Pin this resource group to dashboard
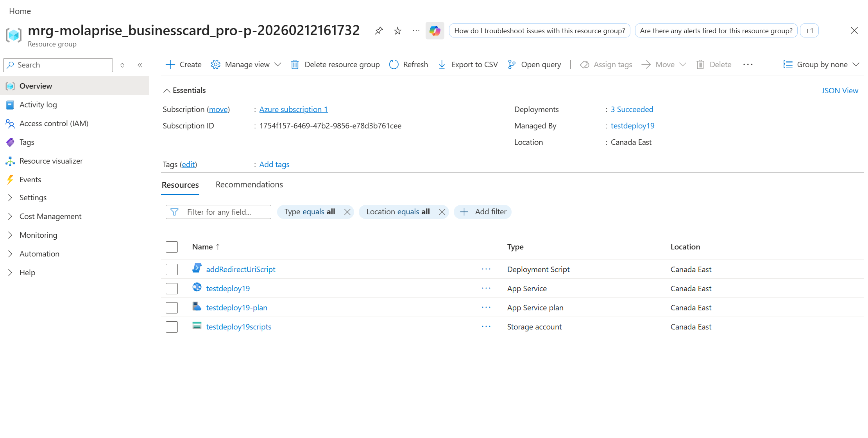 tap(378, 30)
